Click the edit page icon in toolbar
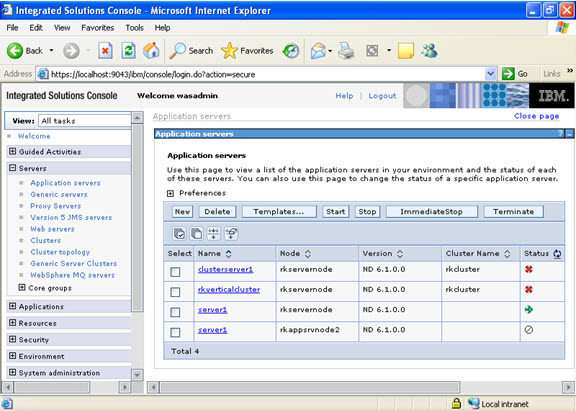The width and height of the screenshot is (576, 411). [x=372, y=51]
